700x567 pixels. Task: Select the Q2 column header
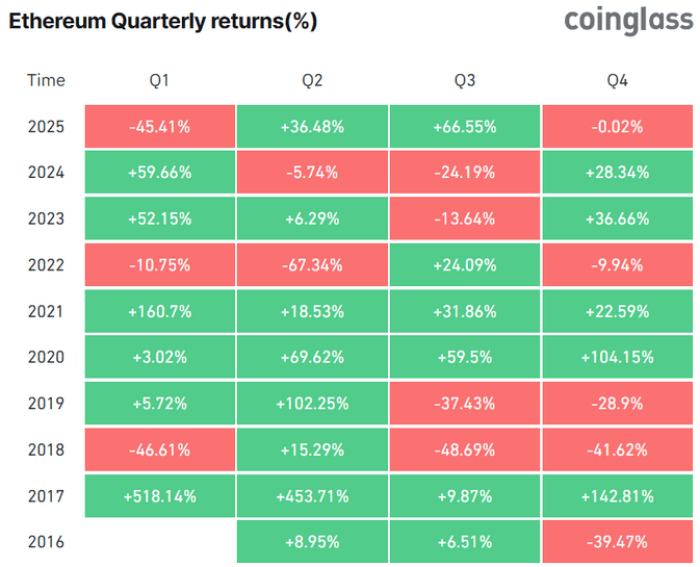coord(312,81)
